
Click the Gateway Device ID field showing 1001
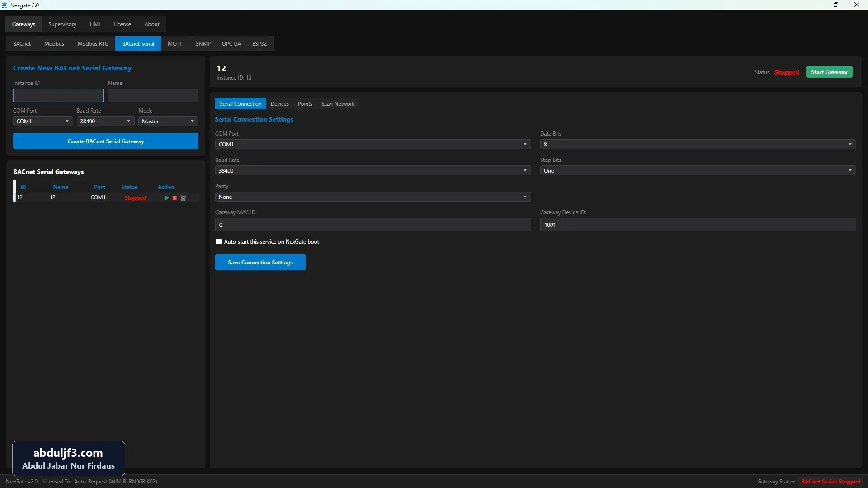pos(698,225)
